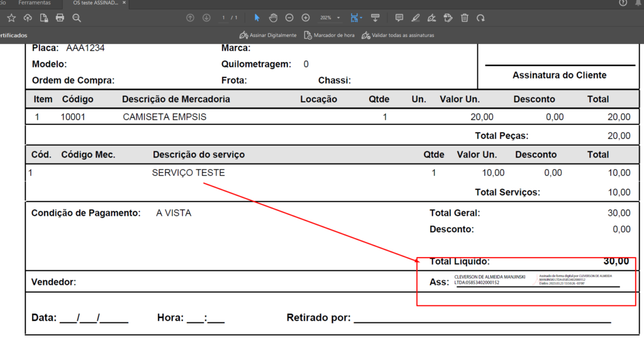This screenshot has height=338, width=644.
Task: Click the Total Peças label
Action: coord(501,136)
